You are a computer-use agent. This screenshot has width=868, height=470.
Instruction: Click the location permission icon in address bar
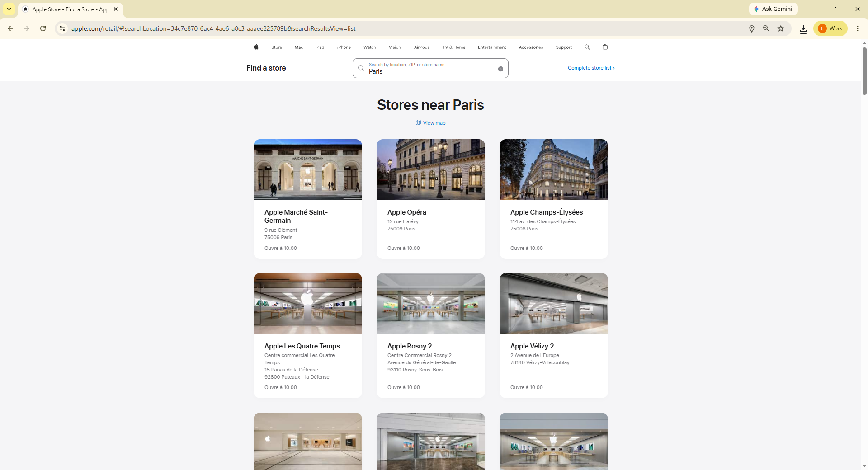752,28
